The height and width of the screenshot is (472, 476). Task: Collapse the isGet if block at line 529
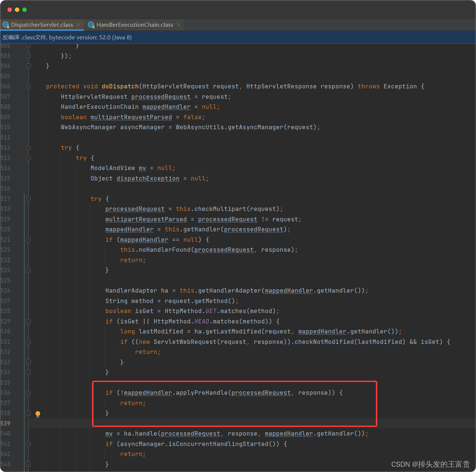[x=29, y=322]
